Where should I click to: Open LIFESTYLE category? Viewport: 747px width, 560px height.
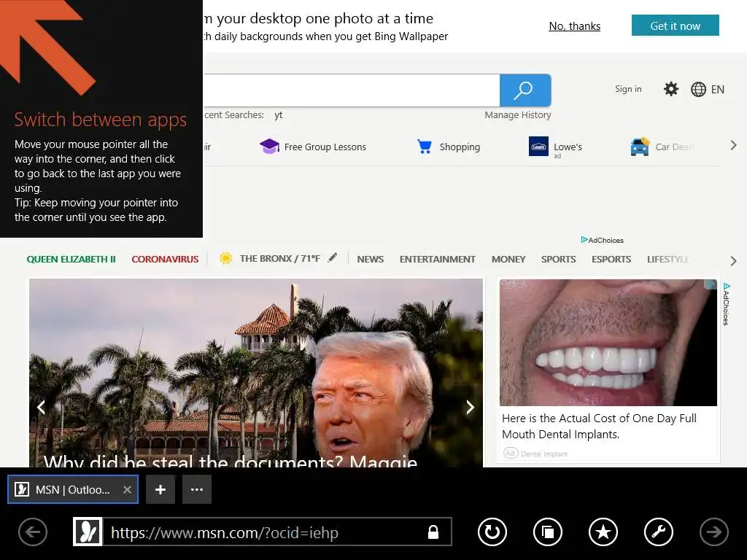[x=668, y=260]
